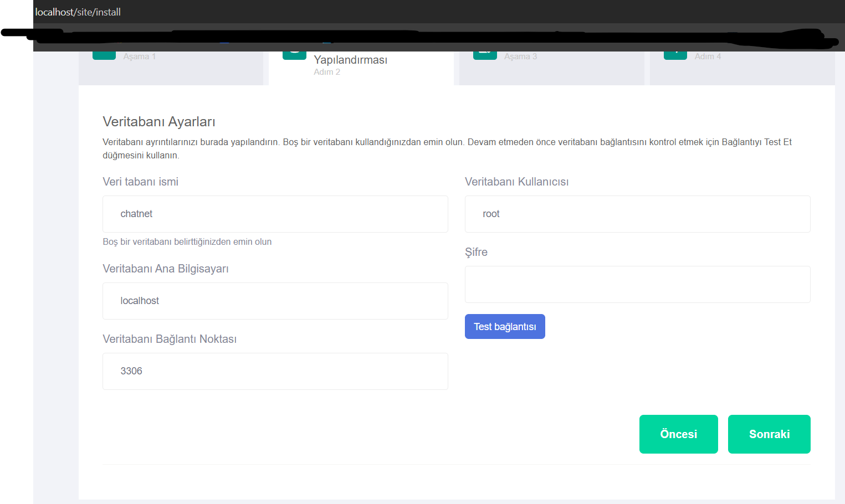Go back with the Öncesi button
The height and width of the screenshot is (504, 845).
(678, 434)
